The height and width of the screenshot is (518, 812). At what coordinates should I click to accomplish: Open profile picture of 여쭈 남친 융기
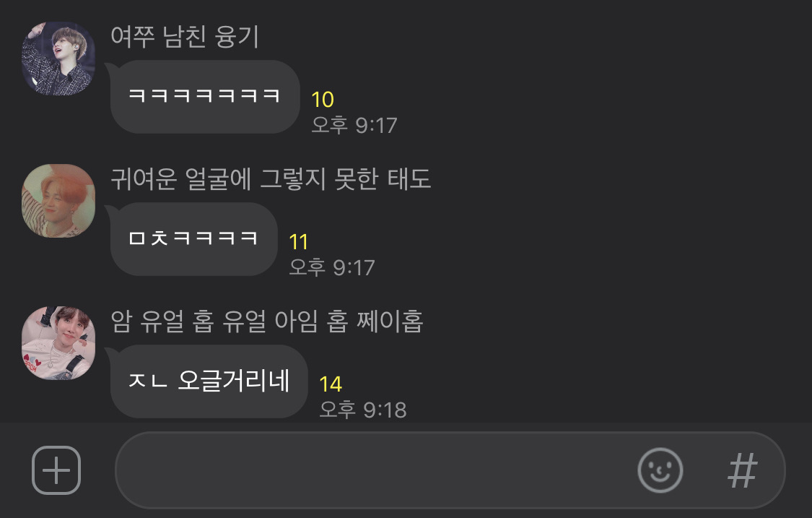click(x=58, y=58)
